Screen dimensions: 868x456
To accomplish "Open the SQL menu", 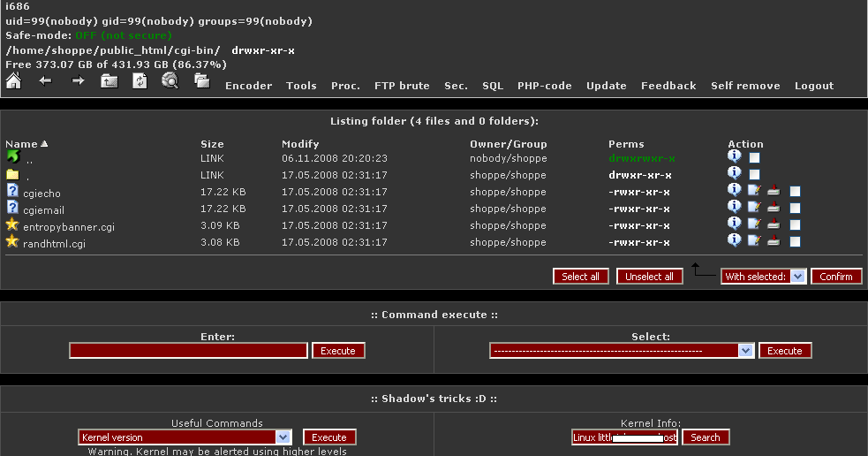I will pyautogui.click(x=493, y=86).
